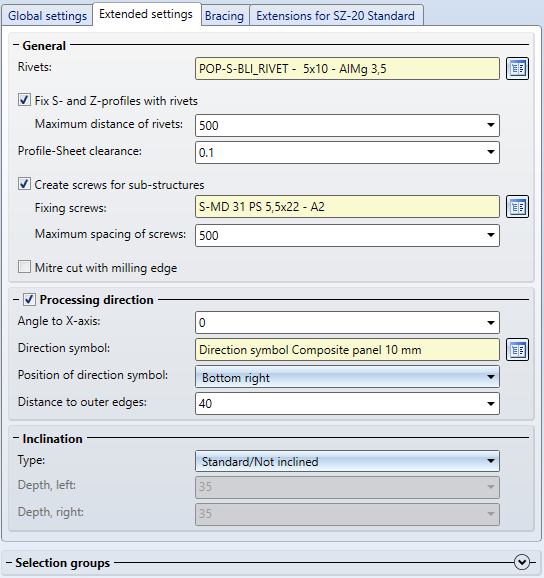The width and height of the screenshot is (544, 578).
Task: Open Profile-Sheet clearance dropdown arrow
Action: (491, 152)
